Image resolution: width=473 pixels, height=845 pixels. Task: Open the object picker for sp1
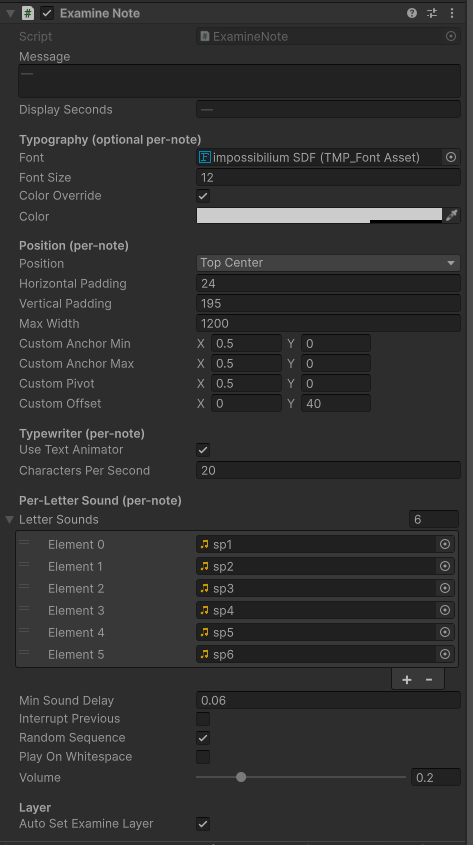click(445, 544)
